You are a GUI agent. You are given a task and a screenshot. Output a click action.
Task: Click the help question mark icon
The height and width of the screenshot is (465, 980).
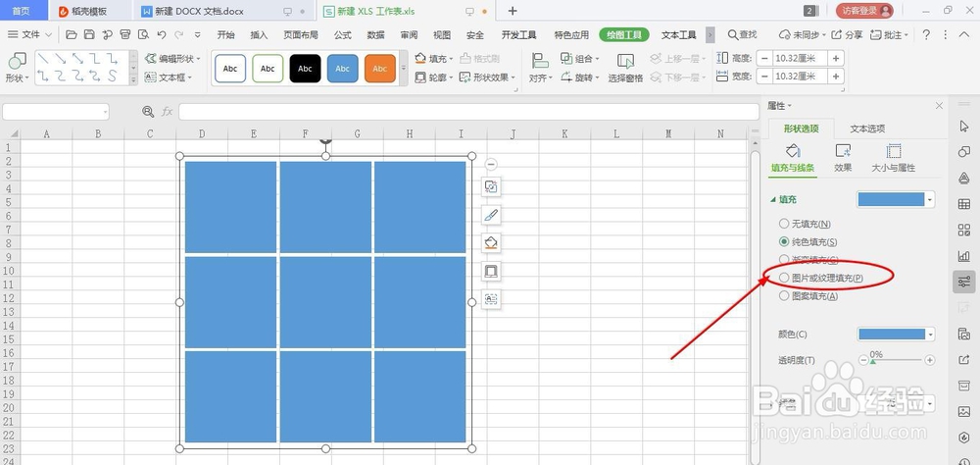point(926,35)
